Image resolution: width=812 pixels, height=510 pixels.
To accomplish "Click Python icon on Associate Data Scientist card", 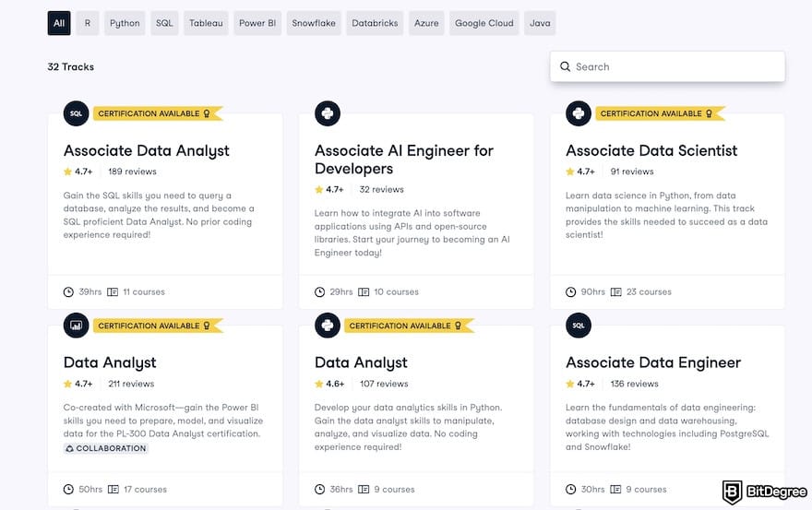I will [x=579, y=113].
